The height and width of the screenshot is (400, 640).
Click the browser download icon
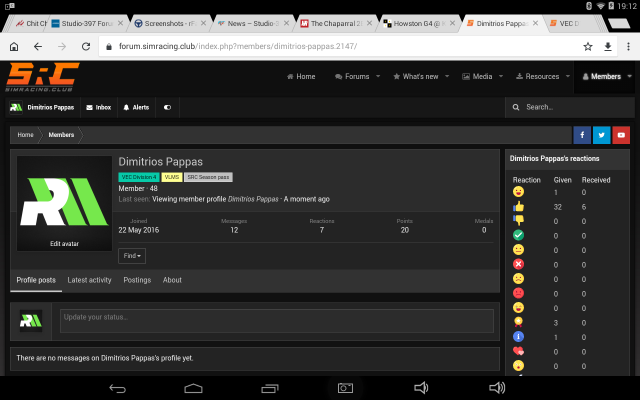(608, 47)
